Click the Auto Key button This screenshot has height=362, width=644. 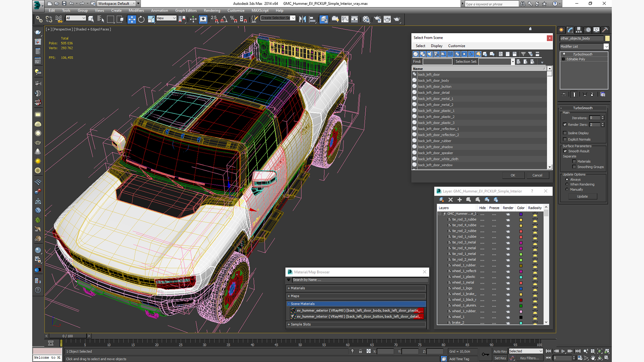(x=500, y=352)
